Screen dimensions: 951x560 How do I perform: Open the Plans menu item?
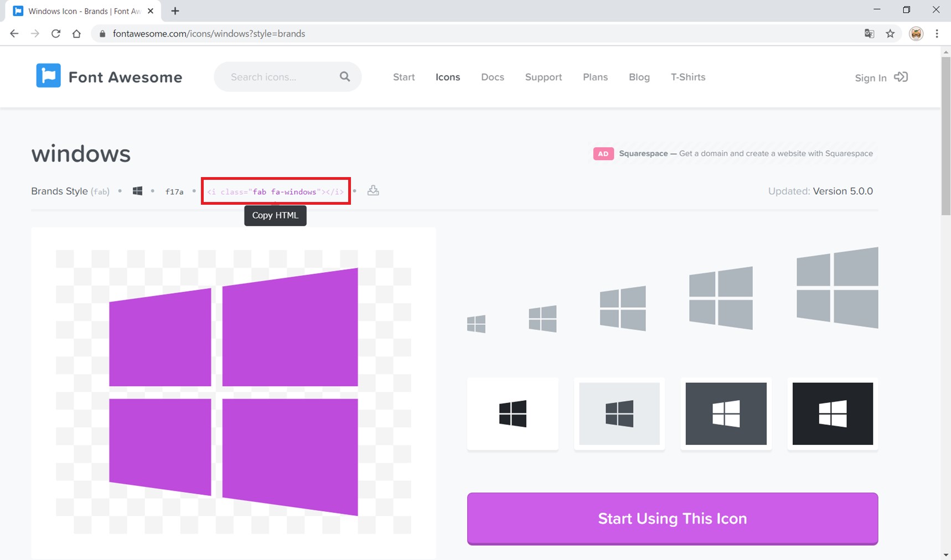coord(595,77)
